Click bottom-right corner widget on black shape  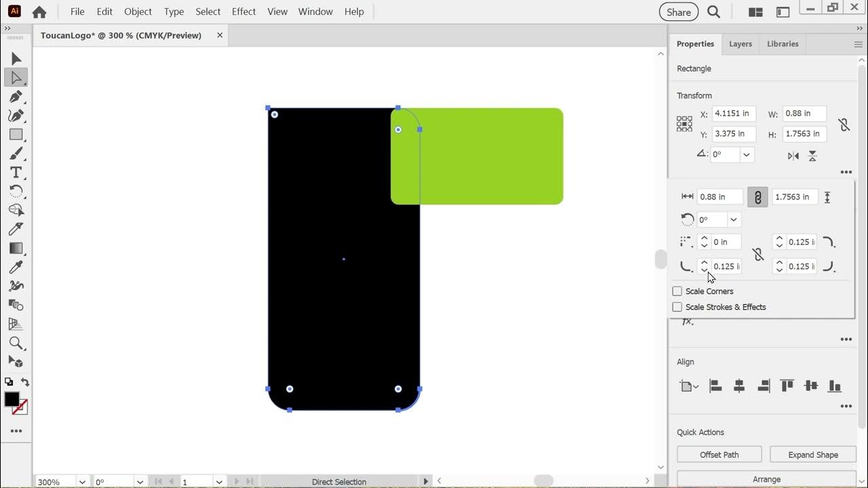click(398, 389)
